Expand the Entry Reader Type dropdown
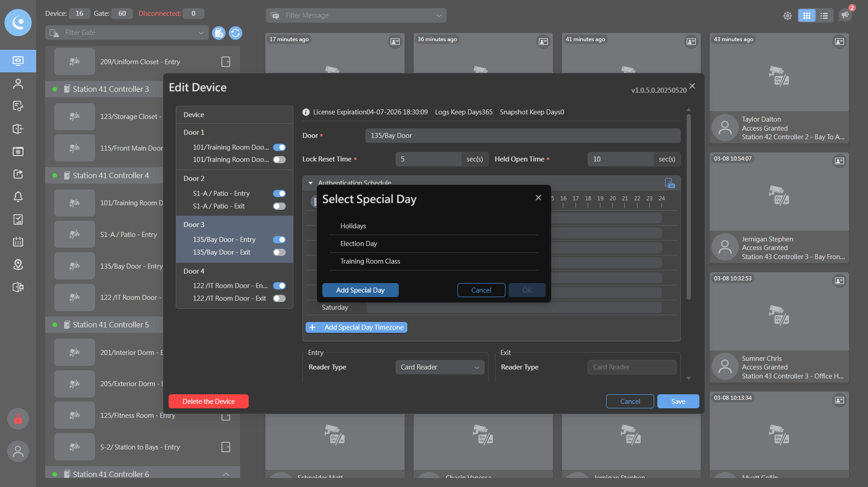This screenshot has width=868, height=487. (x=439, y=367)
